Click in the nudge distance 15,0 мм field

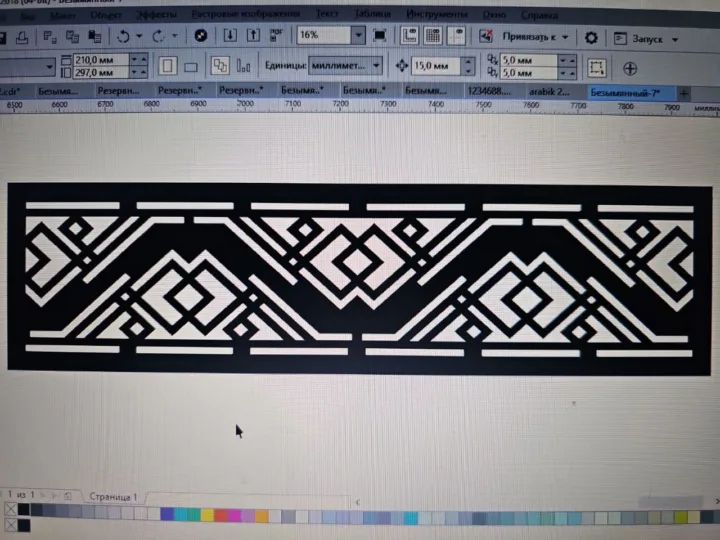click(x=436, y=67)
